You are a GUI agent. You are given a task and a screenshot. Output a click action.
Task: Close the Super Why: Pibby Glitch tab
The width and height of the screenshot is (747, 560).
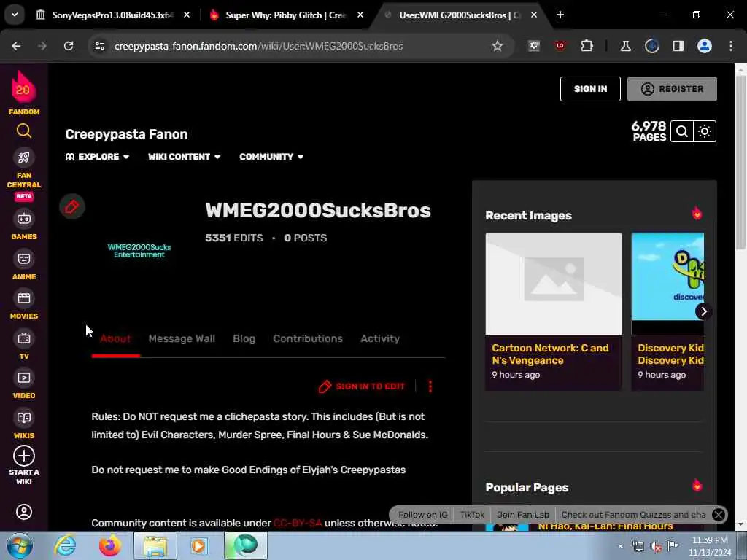point(360,15)
